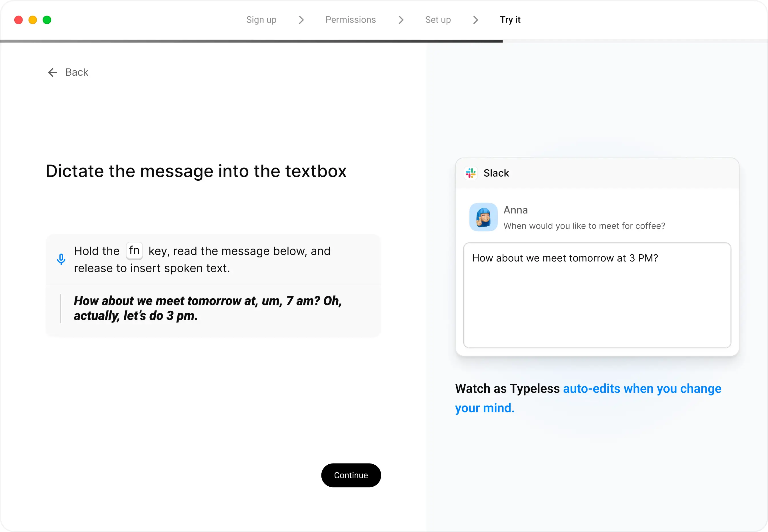Open the auto-edits link text
768x532 pixels.
coord(591,389)
